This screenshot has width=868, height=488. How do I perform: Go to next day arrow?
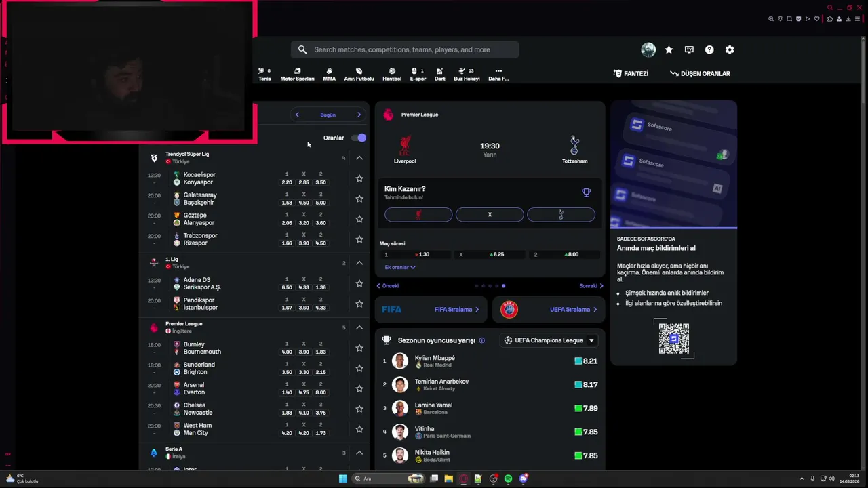coord(359,115)
